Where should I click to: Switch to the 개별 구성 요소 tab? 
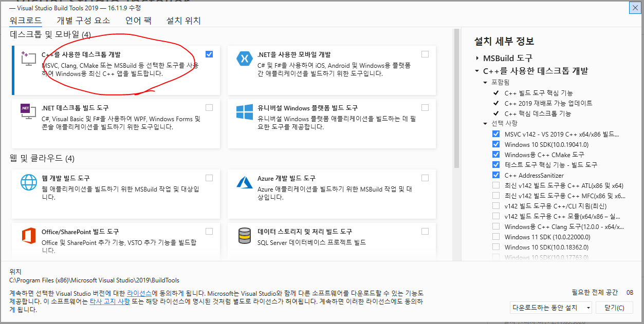tap(83, 21)
